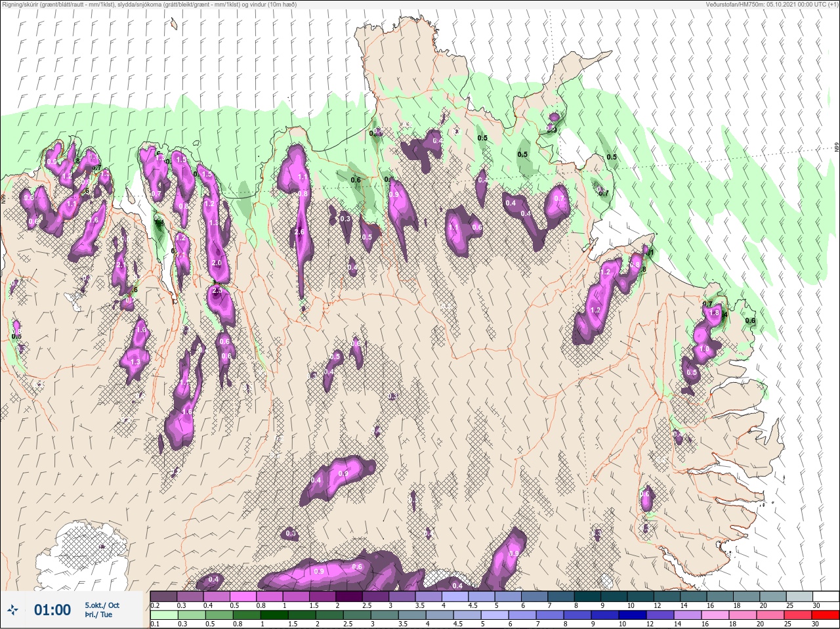Click the 2.6 precipitation value on map
The image size is (840, 629).
click(x=299, y=232)
